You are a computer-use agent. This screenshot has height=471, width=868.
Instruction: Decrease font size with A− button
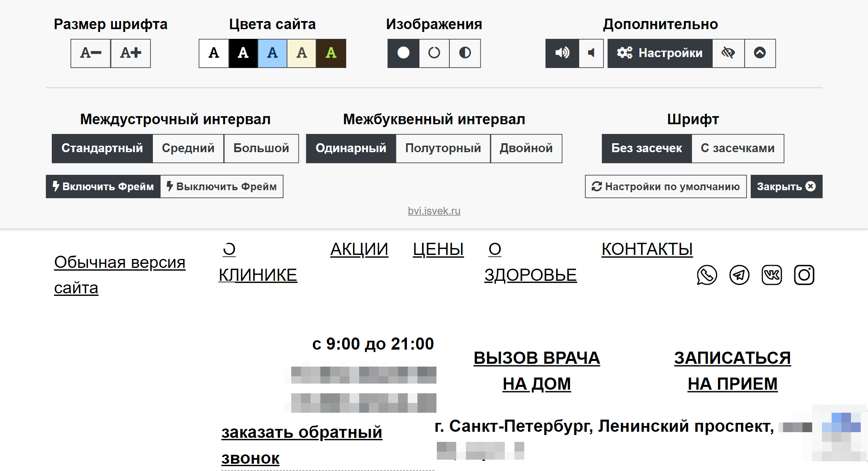coord(91,53)
